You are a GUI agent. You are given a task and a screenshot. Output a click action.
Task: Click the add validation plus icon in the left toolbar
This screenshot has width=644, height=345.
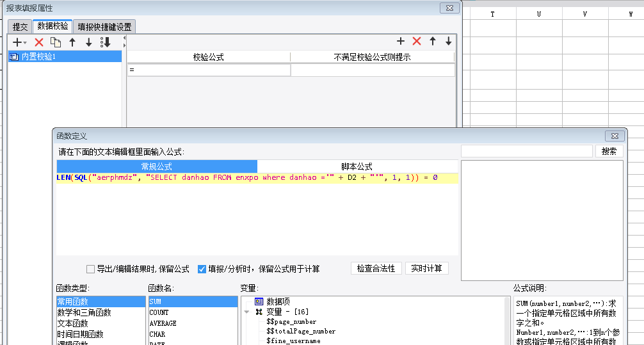coord(17,42)
